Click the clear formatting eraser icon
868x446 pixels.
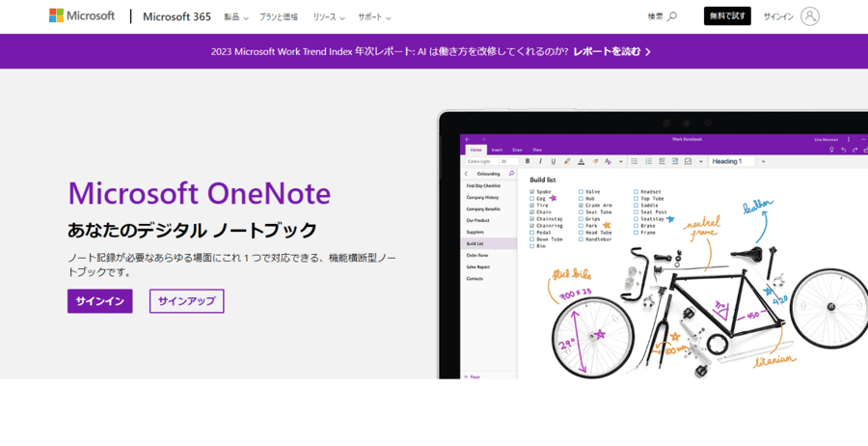point(595,161)
